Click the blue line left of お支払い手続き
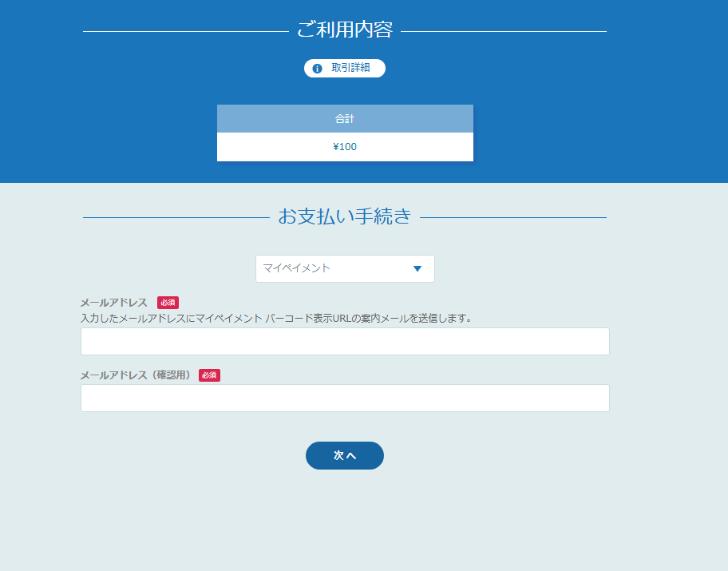Screen dimensions: 728x571 pyautogui.click(x=176, y=217)
